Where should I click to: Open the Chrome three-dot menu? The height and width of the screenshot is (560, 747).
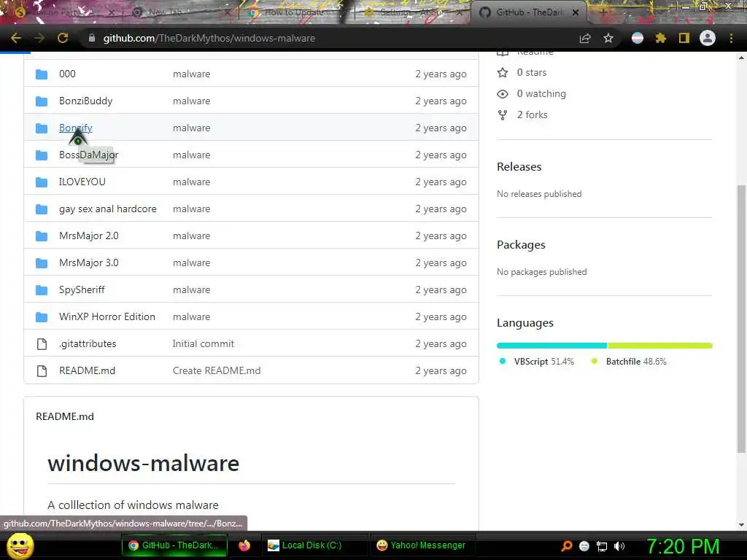731,38
